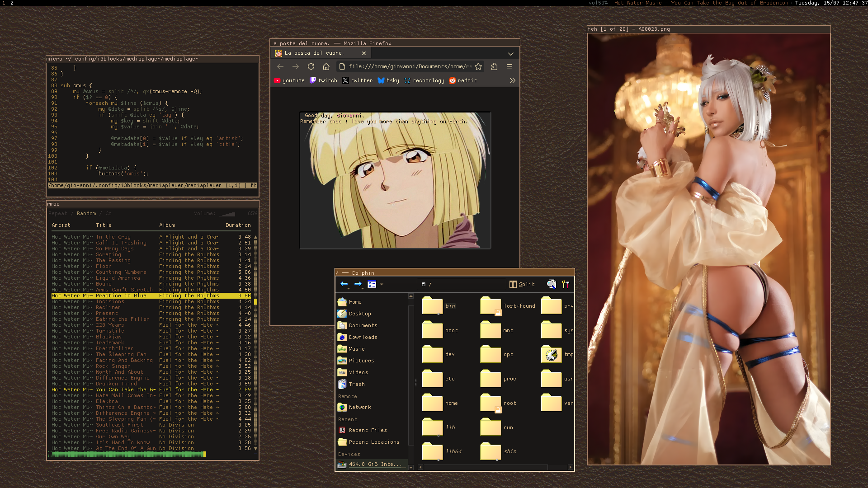This screenshot has height=488, width=868.
Task: Click rmpc track list scrollbar
Action: click(255, 343)
